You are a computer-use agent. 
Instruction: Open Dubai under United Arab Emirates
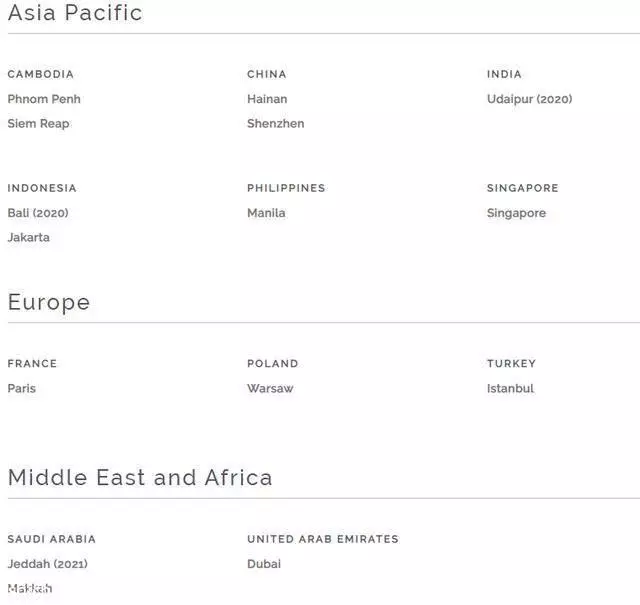tap(264, 564)
